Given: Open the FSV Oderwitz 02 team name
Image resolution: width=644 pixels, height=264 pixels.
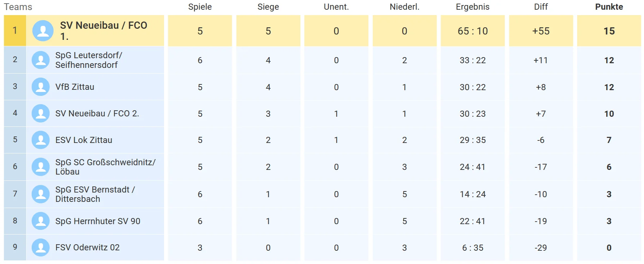Looking at the screenshot, I should (x=87, y=247).
